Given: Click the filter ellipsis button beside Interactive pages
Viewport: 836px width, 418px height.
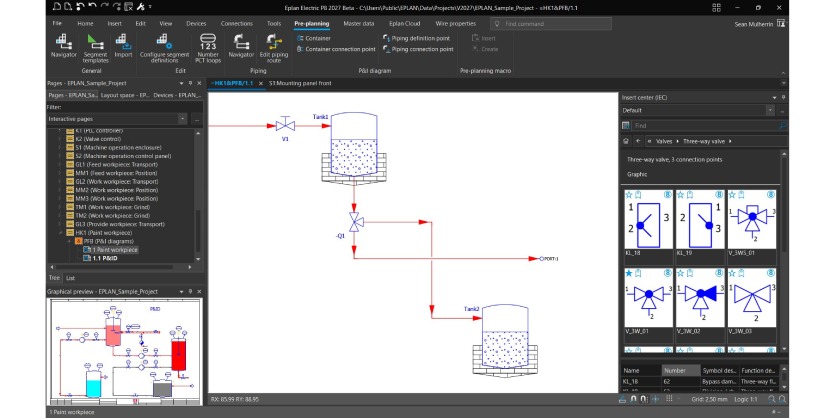Looking at the screenshot, I should coord(197,119).
